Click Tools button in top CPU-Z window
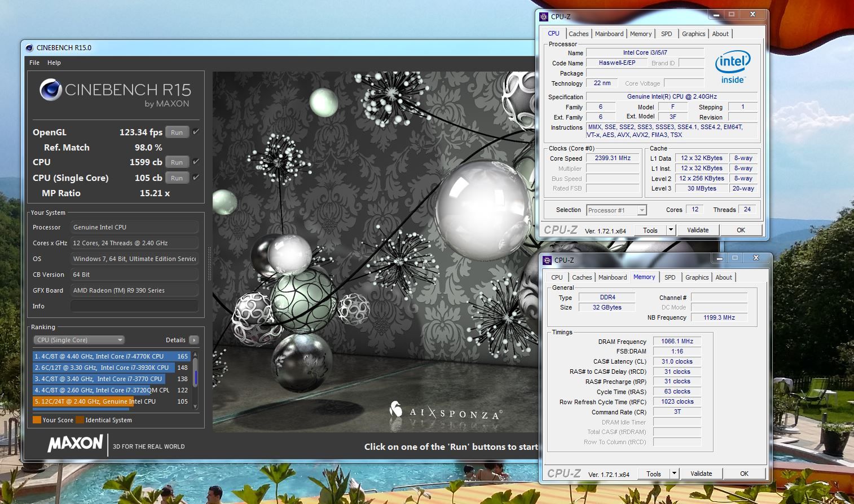The image size is (854, 504). click(650, 230)
